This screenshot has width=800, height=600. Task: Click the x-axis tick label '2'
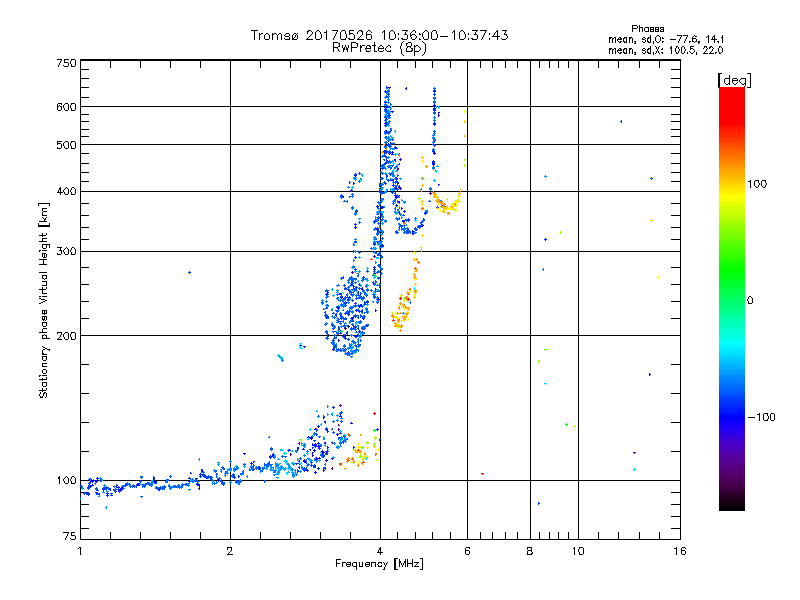[230, 551]
